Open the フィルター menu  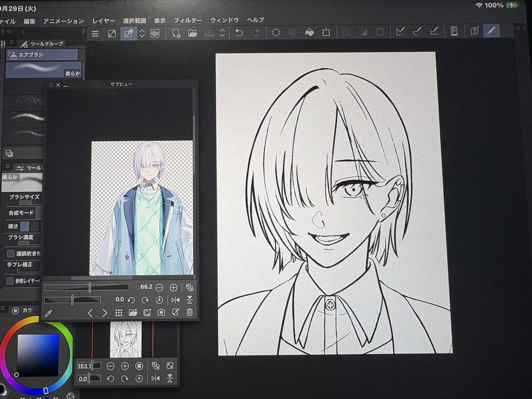click(x=188, y=20)
